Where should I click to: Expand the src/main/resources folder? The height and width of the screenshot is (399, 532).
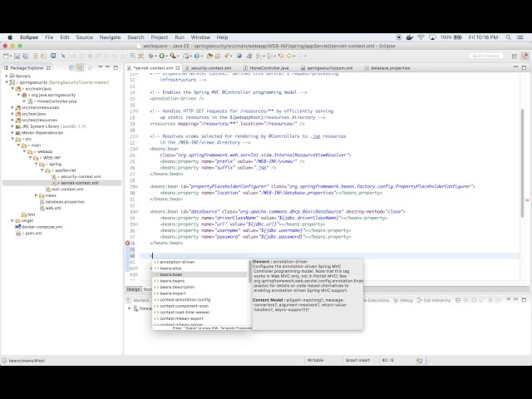(12, 107)
